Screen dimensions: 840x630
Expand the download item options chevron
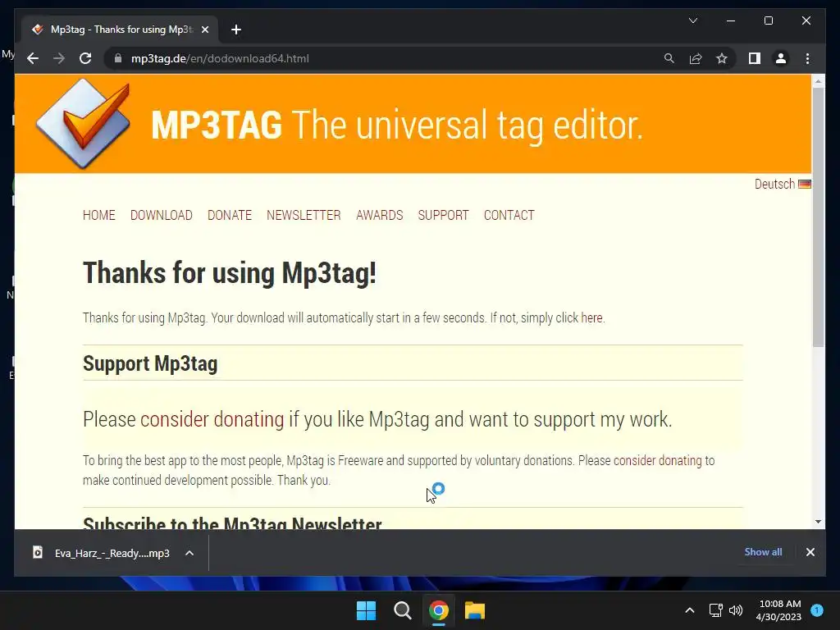pyautogui.click(x=189, y=554)
